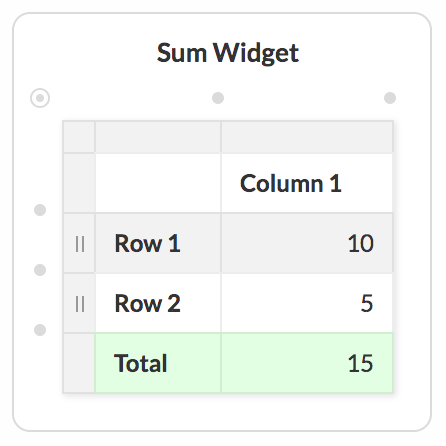This screenshot has height=446, width=446.
Task: Click the green Total label cell
Action: [158, 363]
